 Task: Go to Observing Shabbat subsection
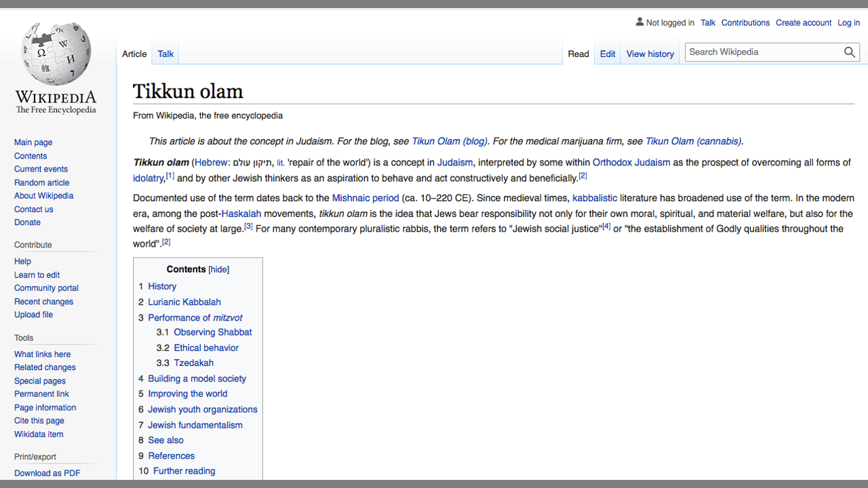pos(212,332)
